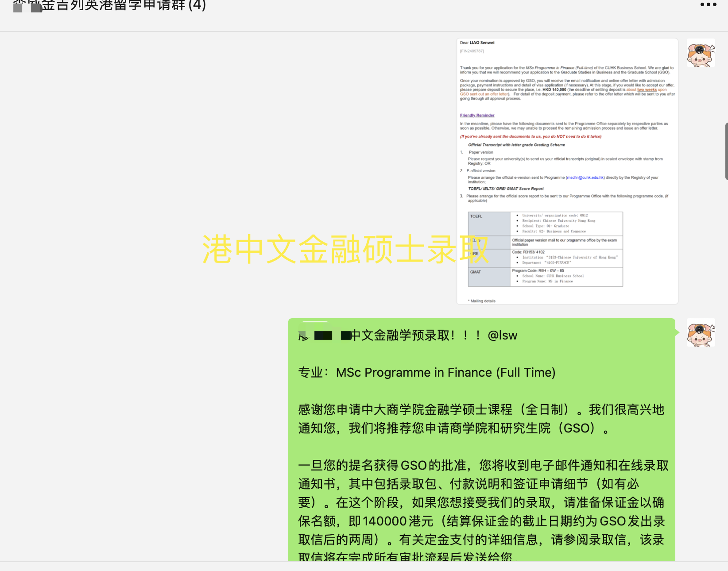Click the underlined "two weeks" text in letter
Screen dimensions: 728x571
pos(647,90)
